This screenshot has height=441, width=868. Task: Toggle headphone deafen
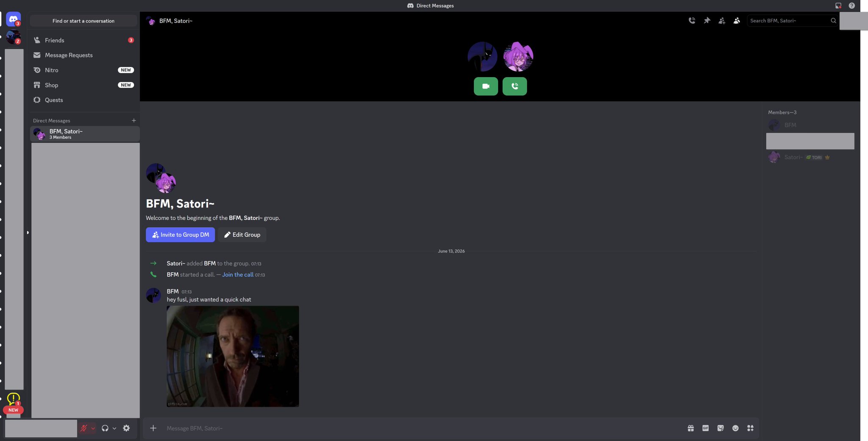click(105, 428)
